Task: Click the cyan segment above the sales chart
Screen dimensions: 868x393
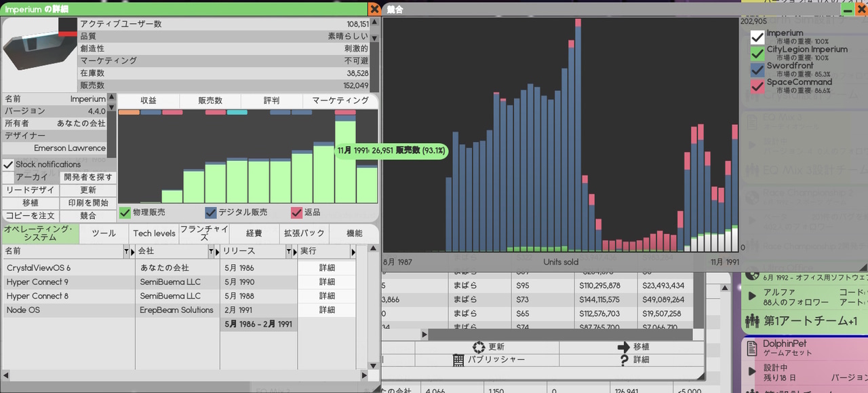Action: pyautogui.click(x=237, y=112)
